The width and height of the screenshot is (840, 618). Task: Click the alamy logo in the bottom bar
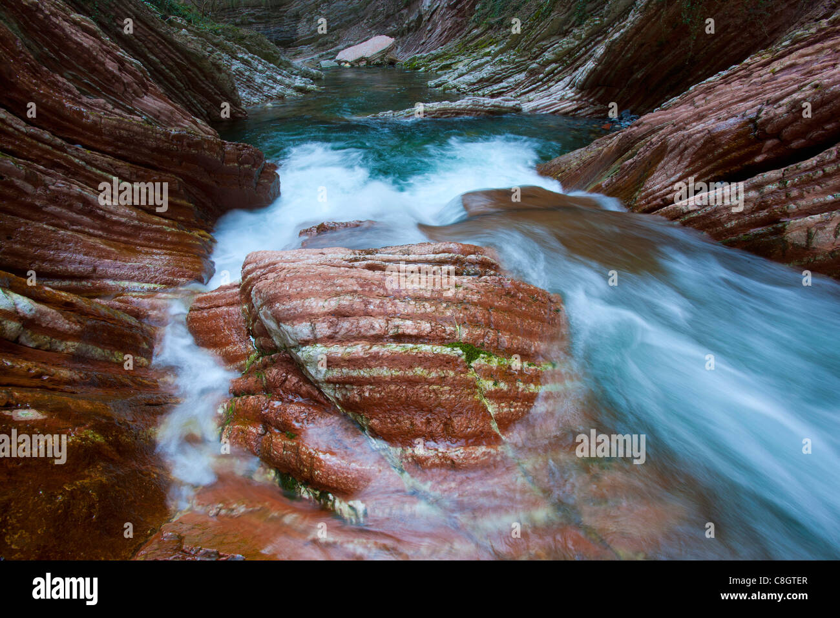click(x=65, y=589)
